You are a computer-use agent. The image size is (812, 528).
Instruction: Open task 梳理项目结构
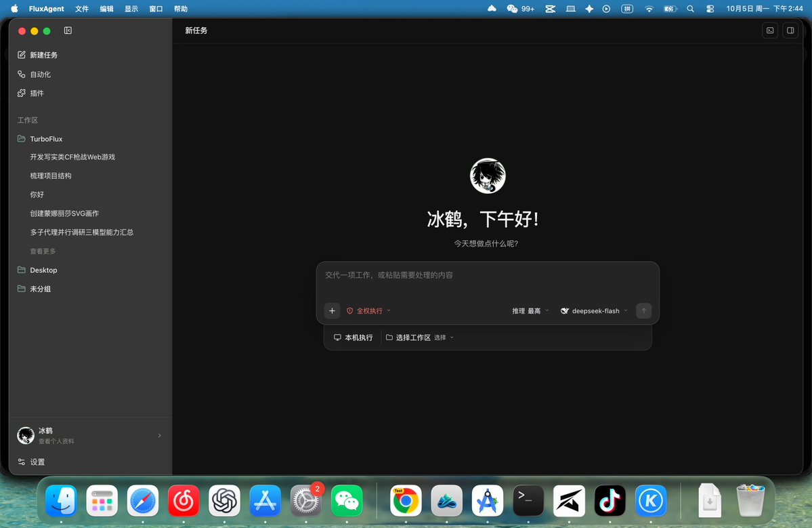point(51,176)
